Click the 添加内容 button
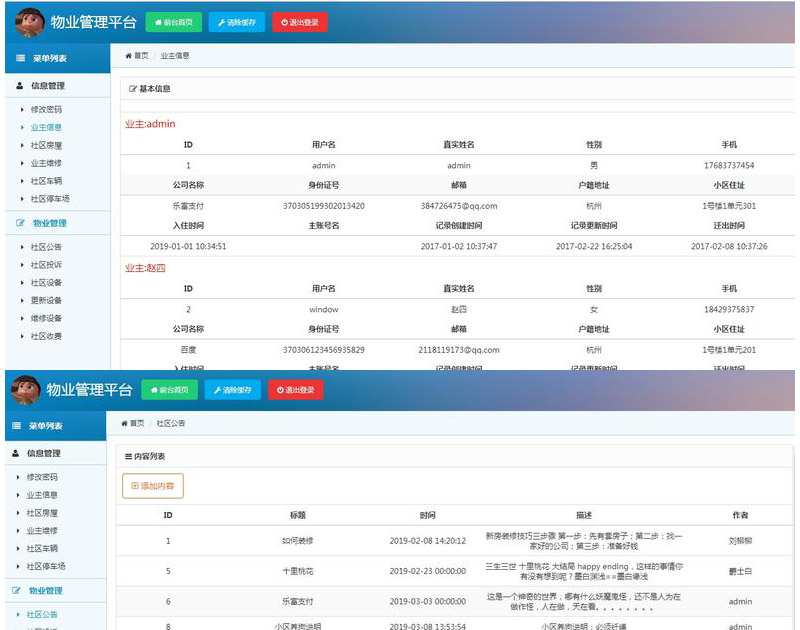800x630 pixels. [x=152, y=486]
